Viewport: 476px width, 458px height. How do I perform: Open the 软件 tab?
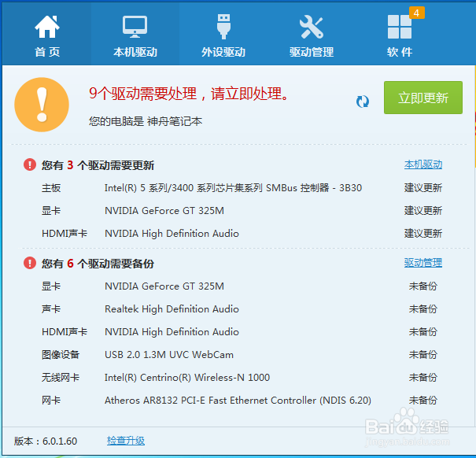(x=400, y=34)
